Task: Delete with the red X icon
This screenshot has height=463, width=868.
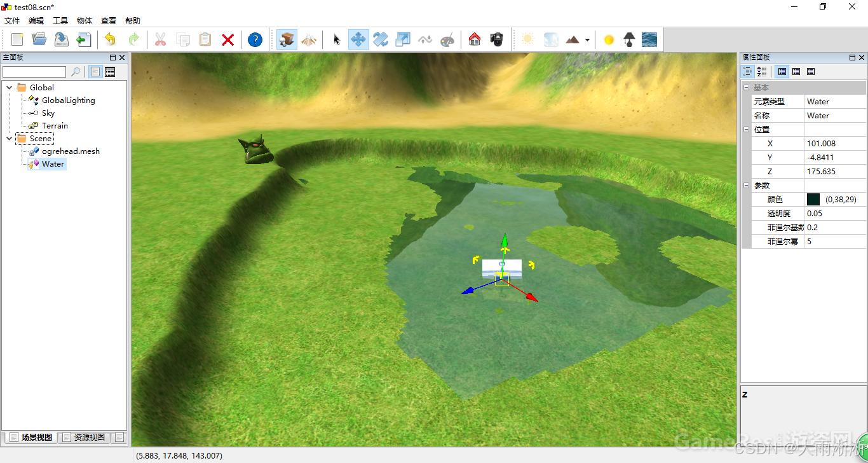Action: click(227, 39)
